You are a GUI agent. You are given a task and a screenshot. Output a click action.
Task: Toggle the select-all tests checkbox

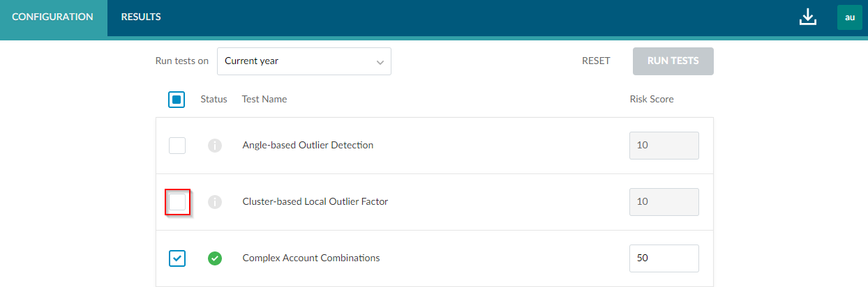point(177,100)
